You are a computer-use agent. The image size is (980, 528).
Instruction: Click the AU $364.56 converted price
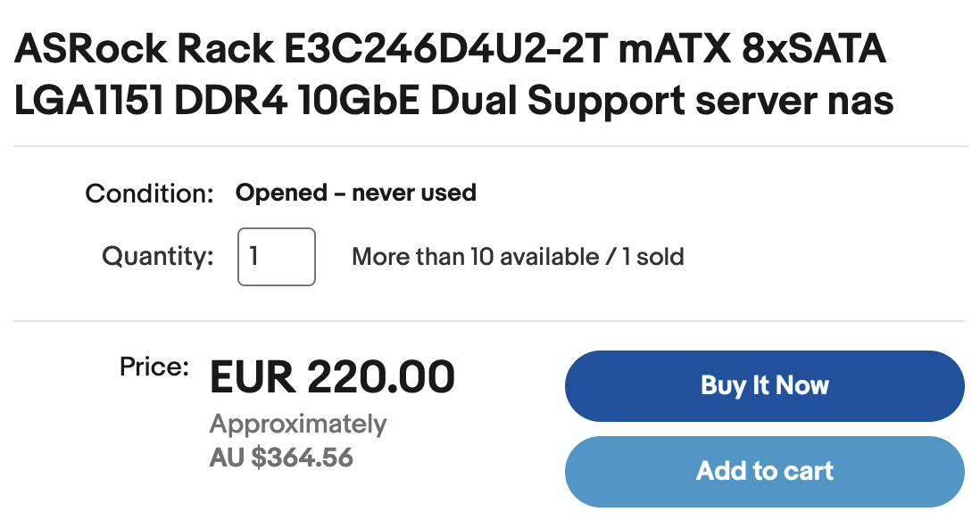pyautogui.click(x=281, y=458)
